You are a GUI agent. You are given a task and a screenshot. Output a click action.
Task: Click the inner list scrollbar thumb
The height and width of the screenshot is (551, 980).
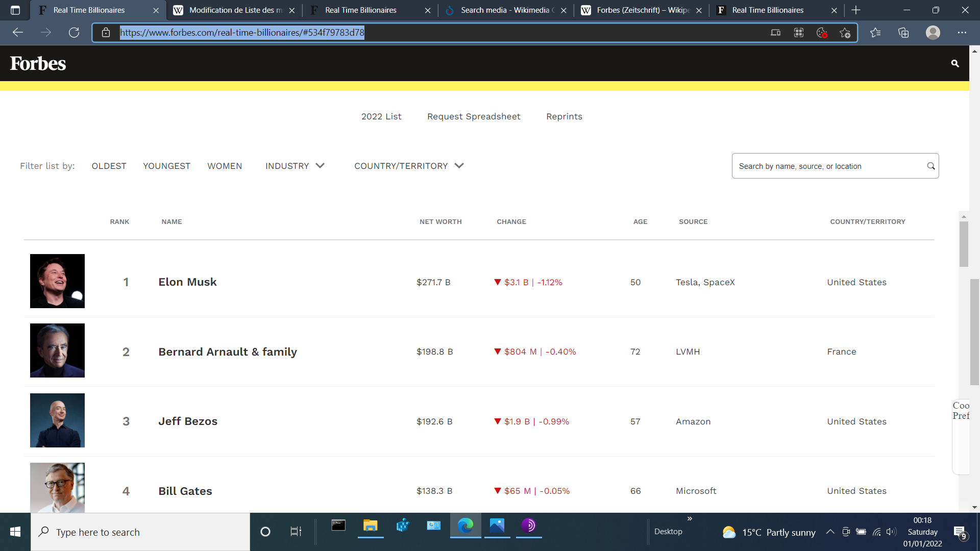click(x=964, y=244)
